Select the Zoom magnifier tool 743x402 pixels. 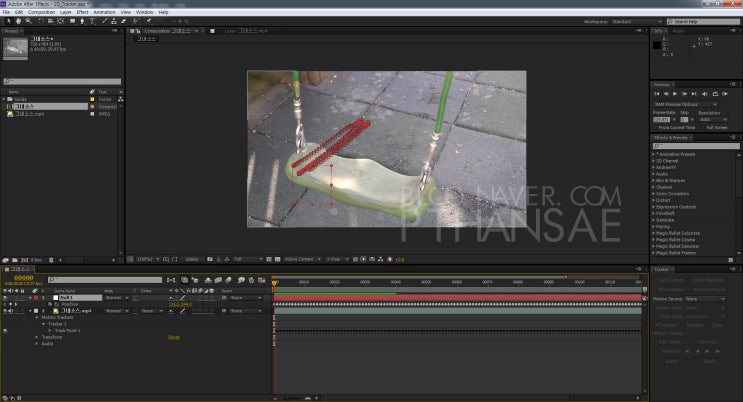point(28,21)
